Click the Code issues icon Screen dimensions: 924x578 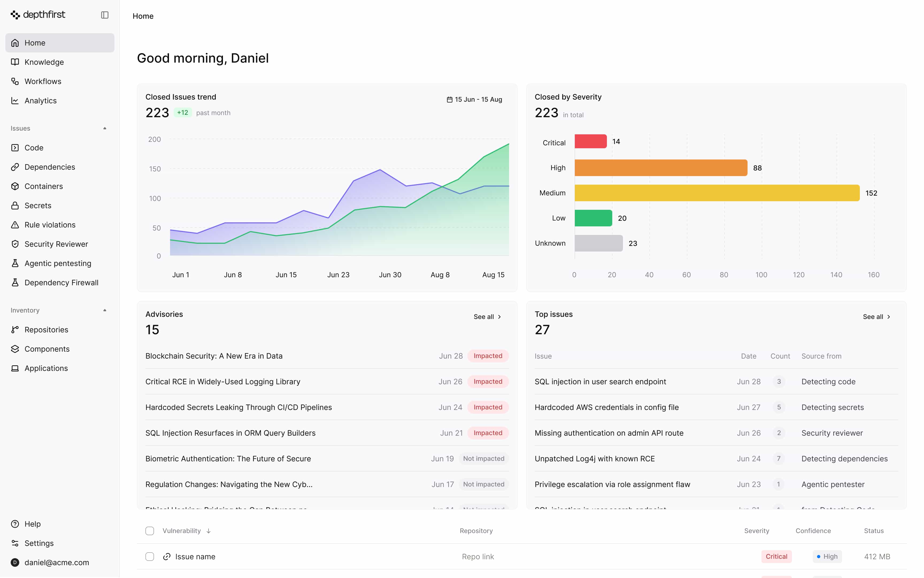tap(15, 147)
